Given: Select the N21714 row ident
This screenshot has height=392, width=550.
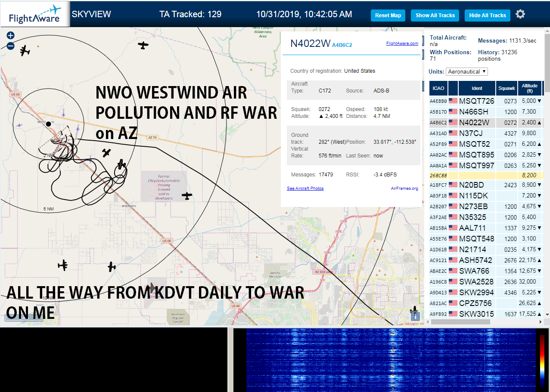Looking at the screenshot, I should pos(472,250).
